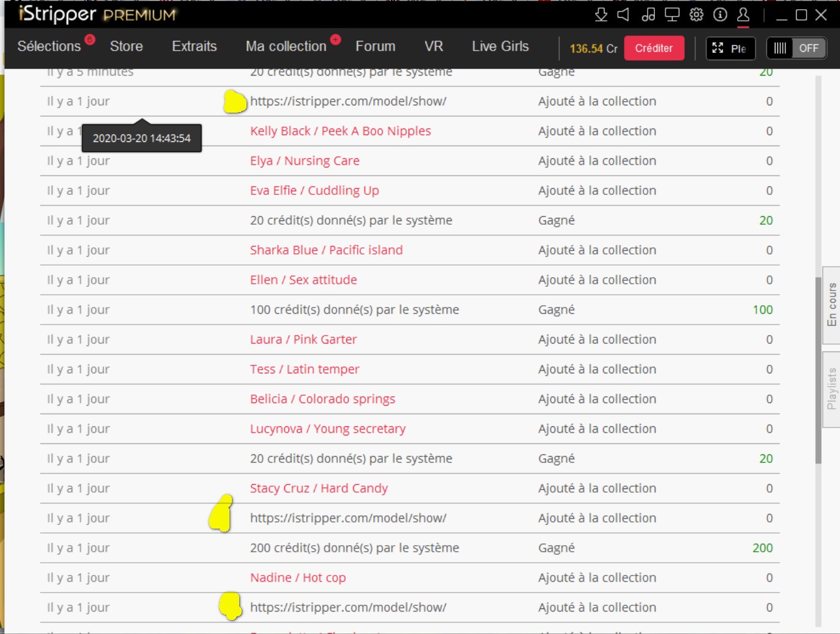This screenshot has width=840, height=634.
Task: Open the 'Laura / Pink Garter' link
Action: pos(303,339)
